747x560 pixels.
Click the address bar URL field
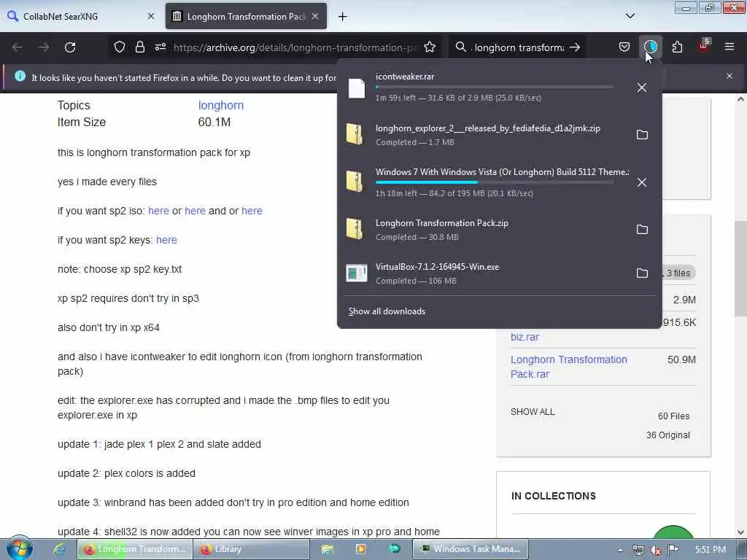pyautogui.click(x=295, y=47)
